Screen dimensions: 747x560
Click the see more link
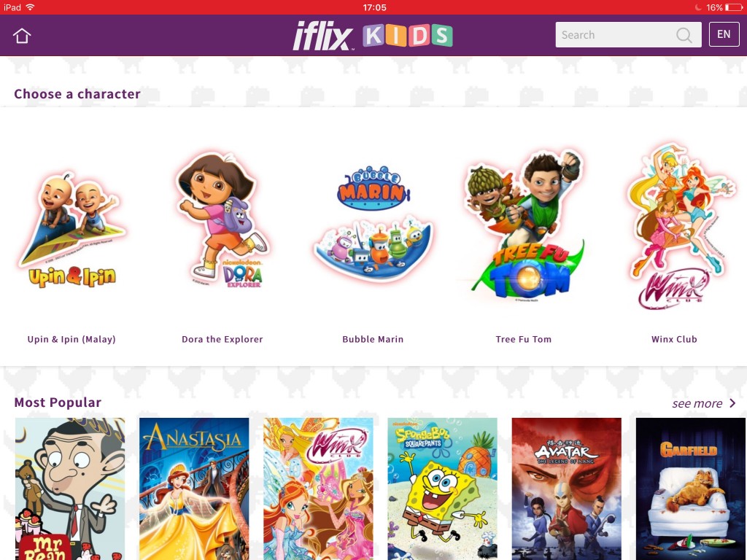697,403
